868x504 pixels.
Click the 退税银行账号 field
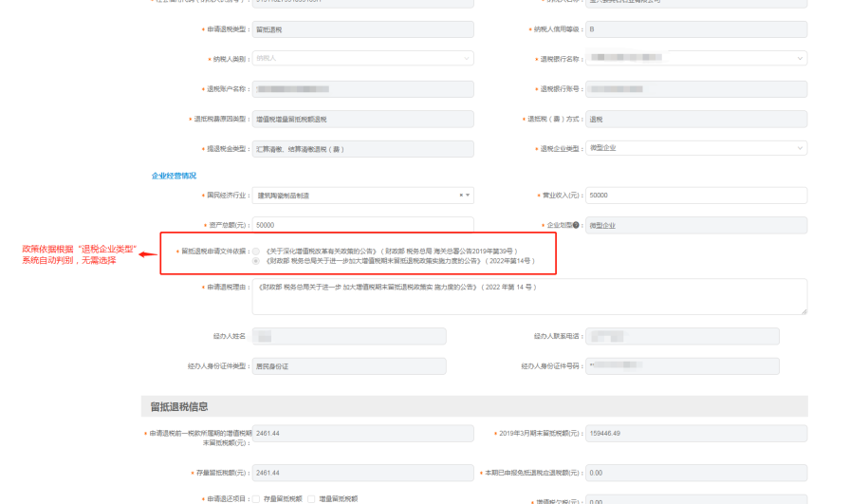coord(696,89)
